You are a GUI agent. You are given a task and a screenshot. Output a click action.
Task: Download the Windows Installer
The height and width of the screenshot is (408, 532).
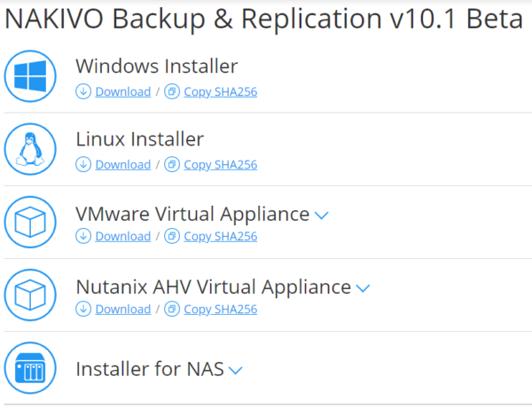tap(122, 91)
